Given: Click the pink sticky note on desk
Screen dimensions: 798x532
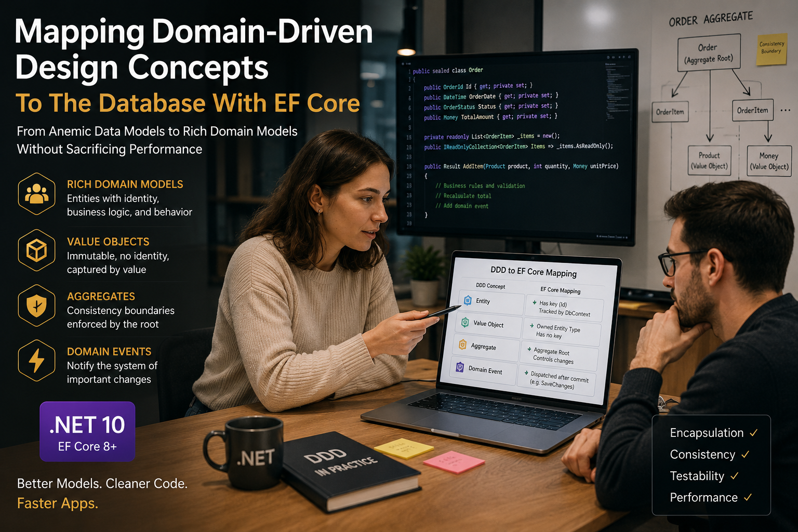Looking at the screenshot, I should click(455, 461).
